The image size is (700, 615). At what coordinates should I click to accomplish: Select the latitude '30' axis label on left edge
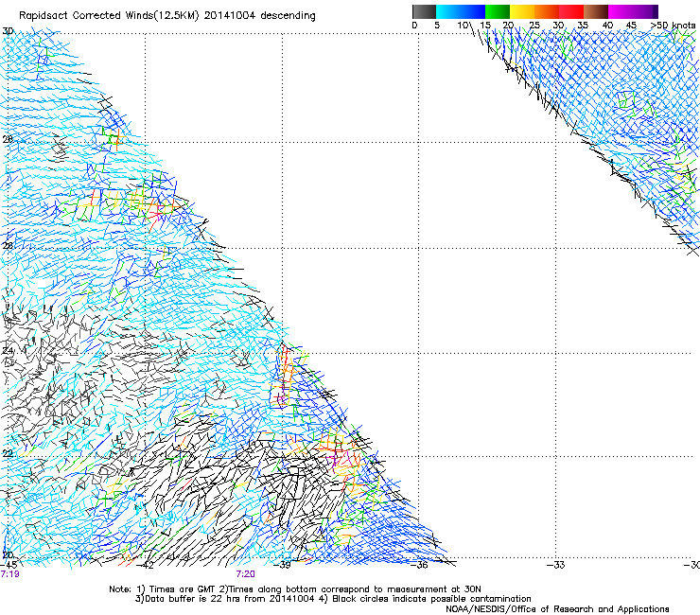click(x=8, y=31)
